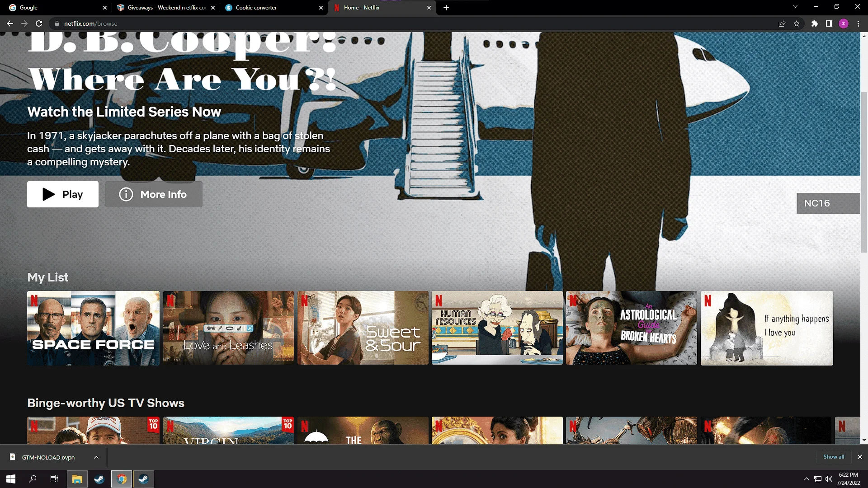Screen dimensions: 868x488
Task: Click the browser Back arrow
Action: 9,23
